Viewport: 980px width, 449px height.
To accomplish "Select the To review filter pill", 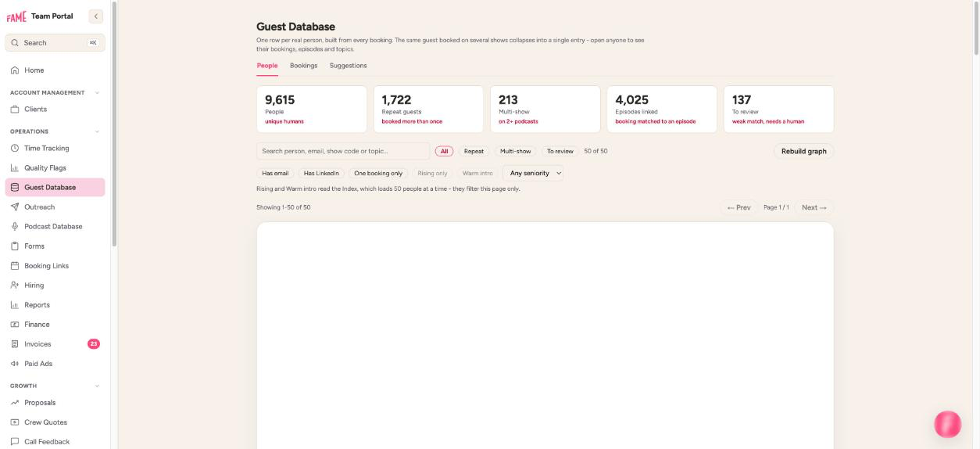I will [560, 152].
